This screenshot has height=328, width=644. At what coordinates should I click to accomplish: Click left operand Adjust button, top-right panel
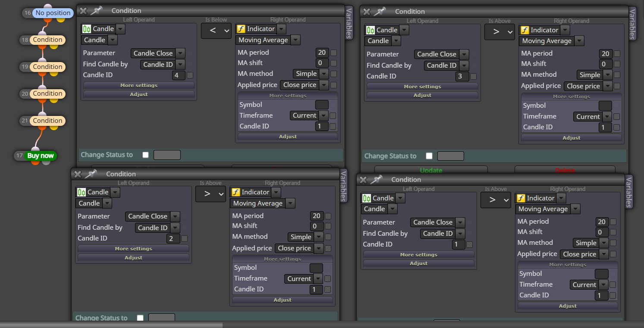(422, 95)
